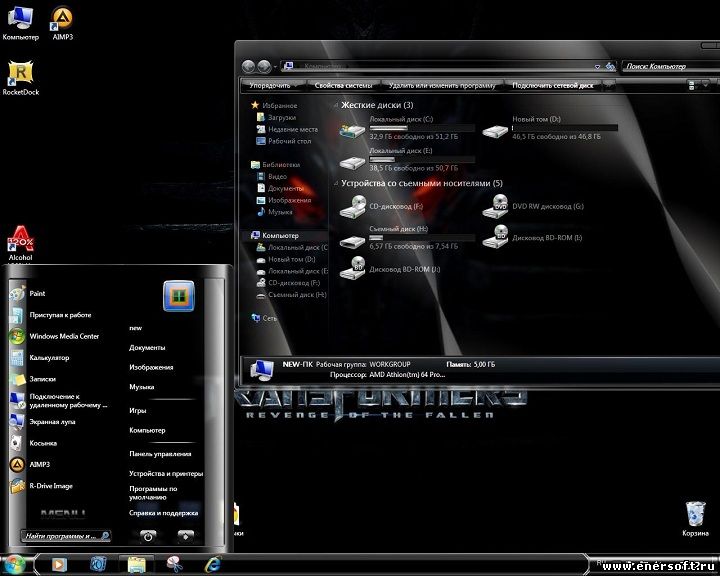Click Удалить или изменить программу button
This screenshot has height=576, width=720.
442,85
